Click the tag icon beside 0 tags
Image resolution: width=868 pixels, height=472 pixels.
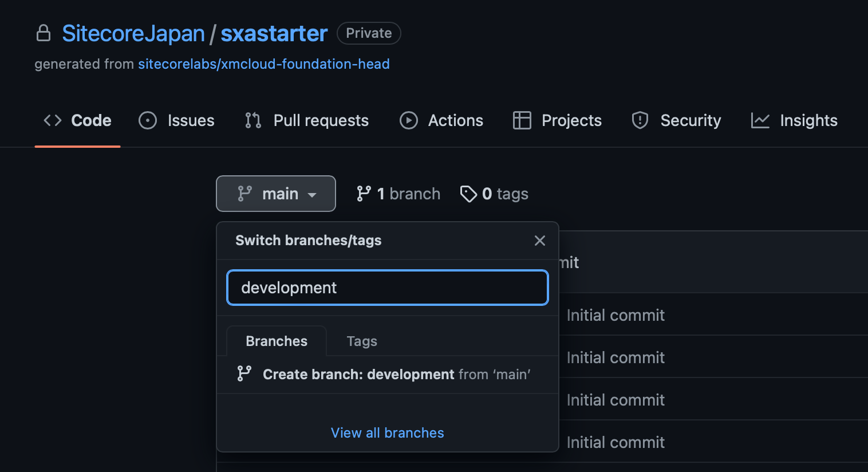(468, 194)
